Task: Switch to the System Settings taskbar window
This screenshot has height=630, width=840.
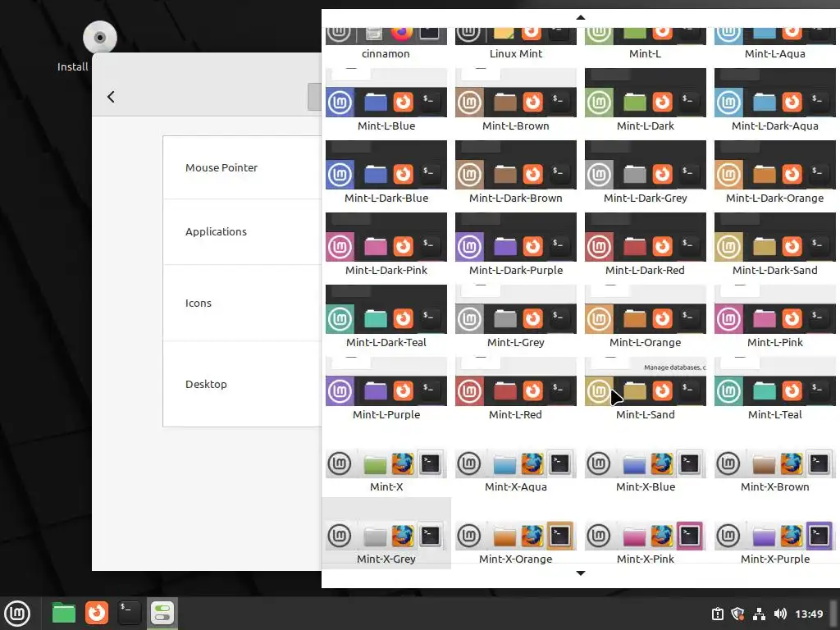Action: pyautogui.click(x=162, y=613)
